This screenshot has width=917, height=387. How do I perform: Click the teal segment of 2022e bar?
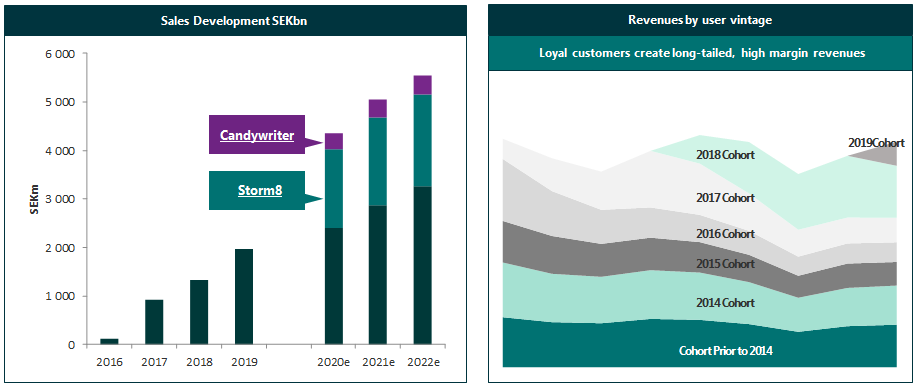422,141
